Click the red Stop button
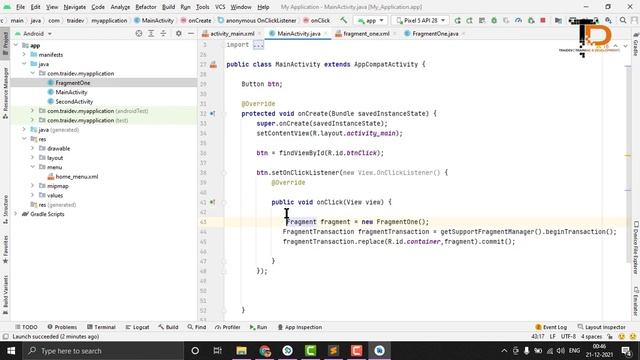Screen dimensions: 640x360 (543, 20)
